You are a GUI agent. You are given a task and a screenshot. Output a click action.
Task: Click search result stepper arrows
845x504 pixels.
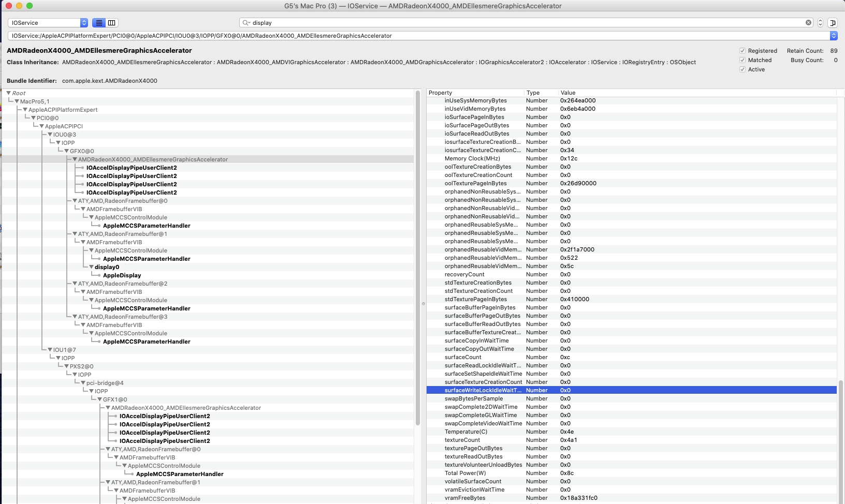tap(820, 23)
